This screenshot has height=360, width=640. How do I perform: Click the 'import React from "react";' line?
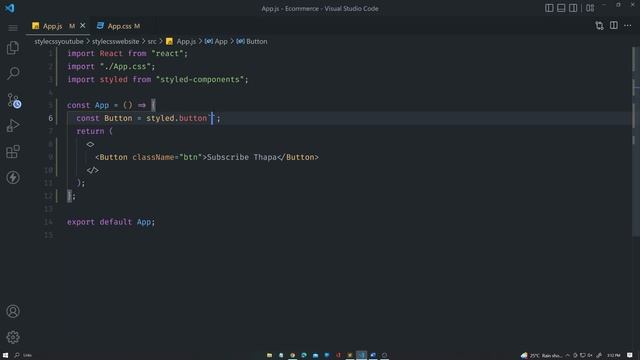coord(128,53)
